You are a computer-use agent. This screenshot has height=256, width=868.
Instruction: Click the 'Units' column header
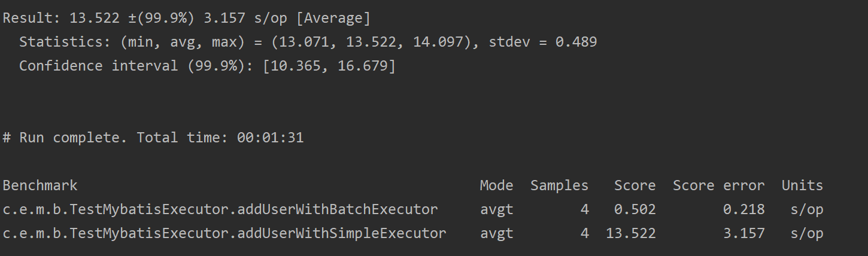802,185
